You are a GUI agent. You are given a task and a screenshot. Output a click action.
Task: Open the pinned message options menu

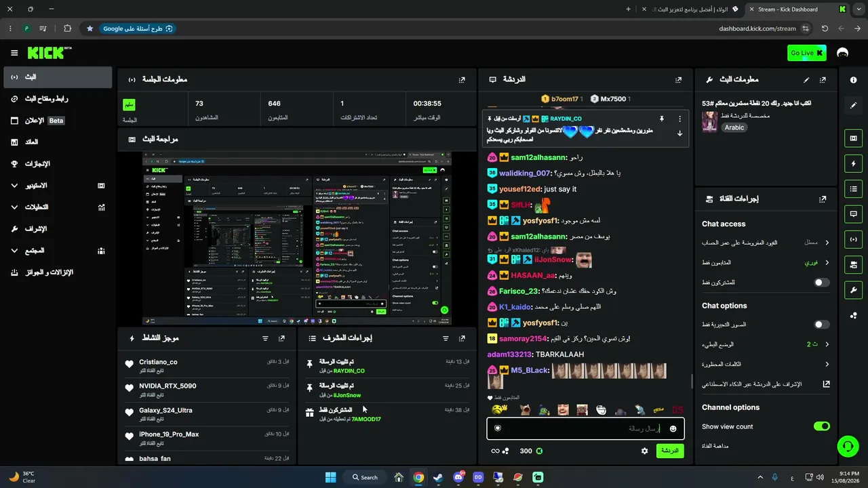pyautogui.click(x=679, y=119)
